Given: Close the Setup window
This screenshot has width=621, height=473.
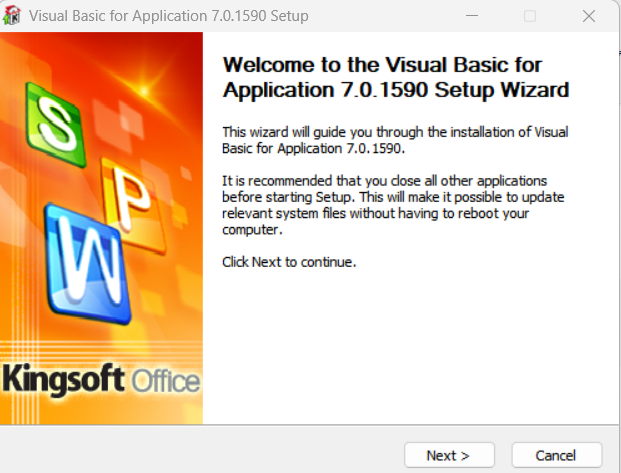Looking at the screenshot, I should (x=589, y=16).
